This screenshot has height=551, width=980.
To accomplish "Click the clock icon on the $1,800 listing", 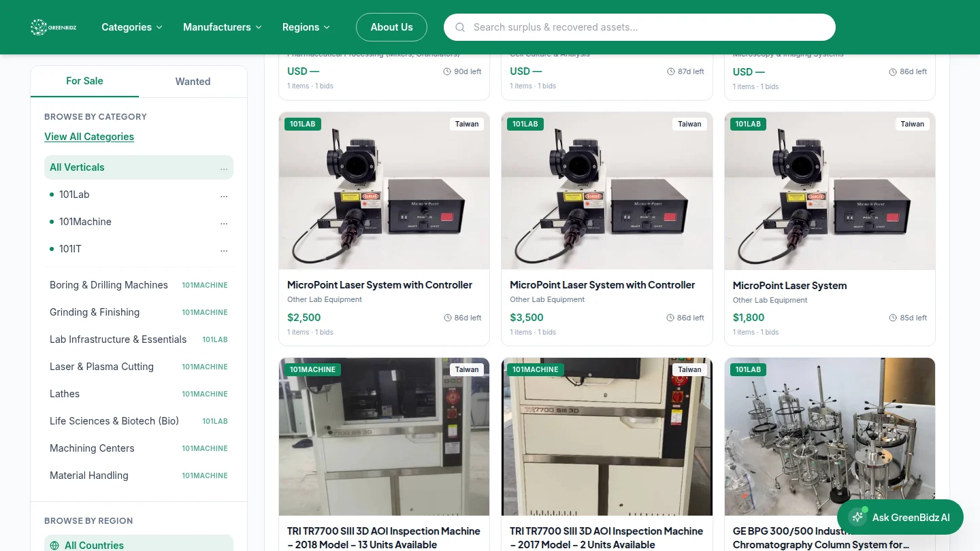I will (x=893, y=318).
